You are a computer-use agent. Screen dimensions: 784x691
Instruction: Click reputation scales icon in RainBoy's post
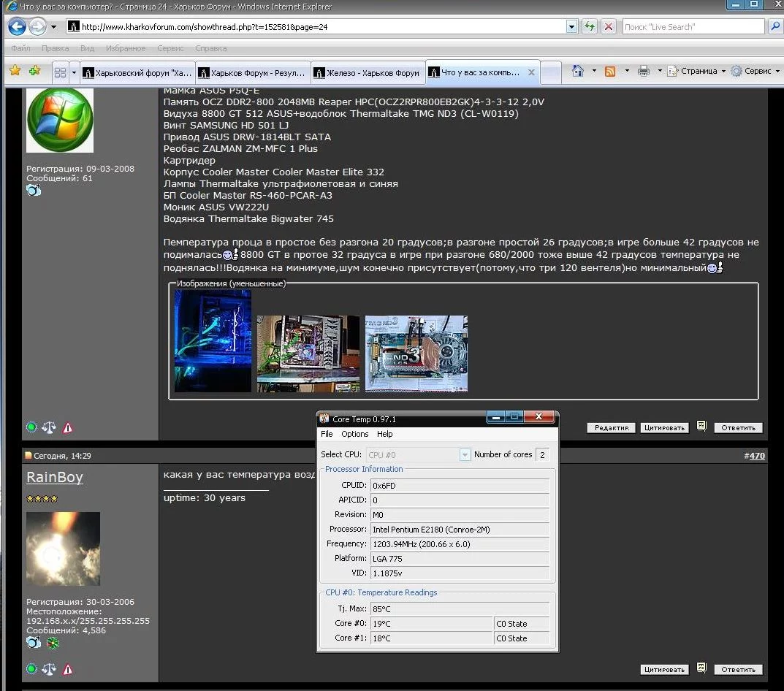tap(49, 668)
